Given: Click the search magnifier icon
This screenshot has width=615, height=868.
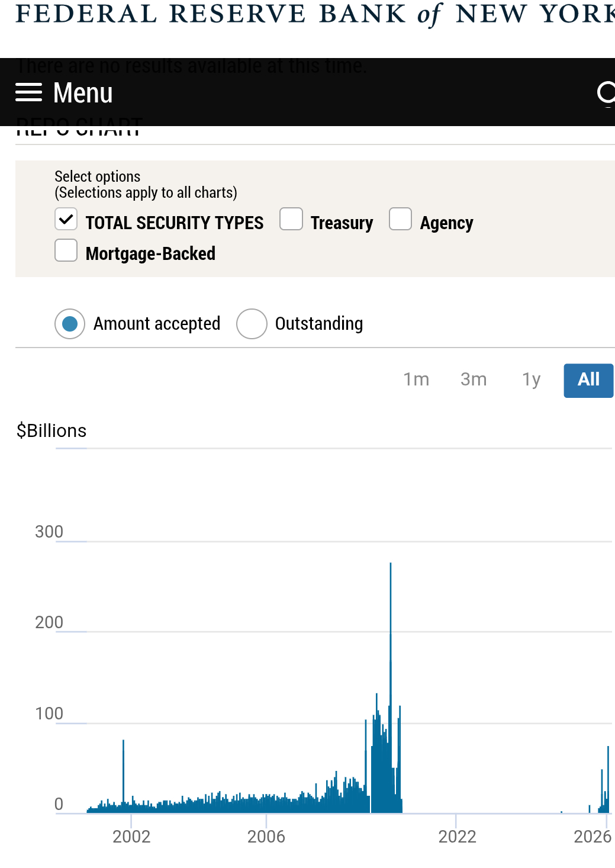Looking at the screenshot, I should point(606,93).
